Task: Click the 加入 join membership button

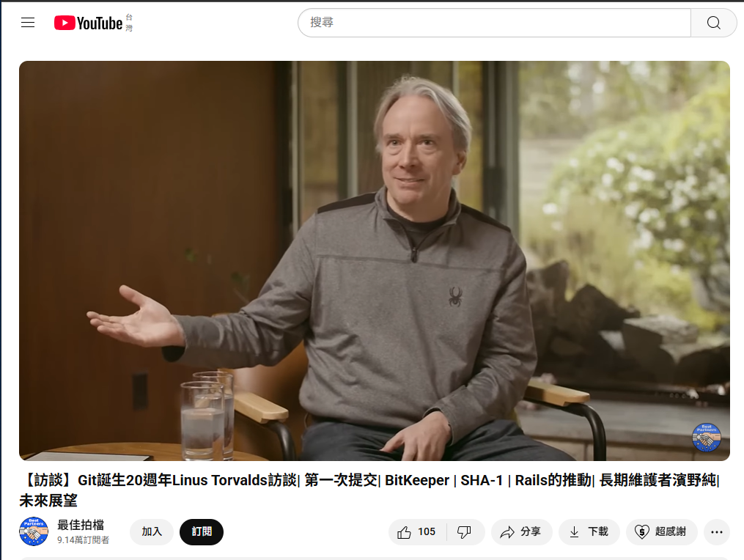Action: (152, 532)
